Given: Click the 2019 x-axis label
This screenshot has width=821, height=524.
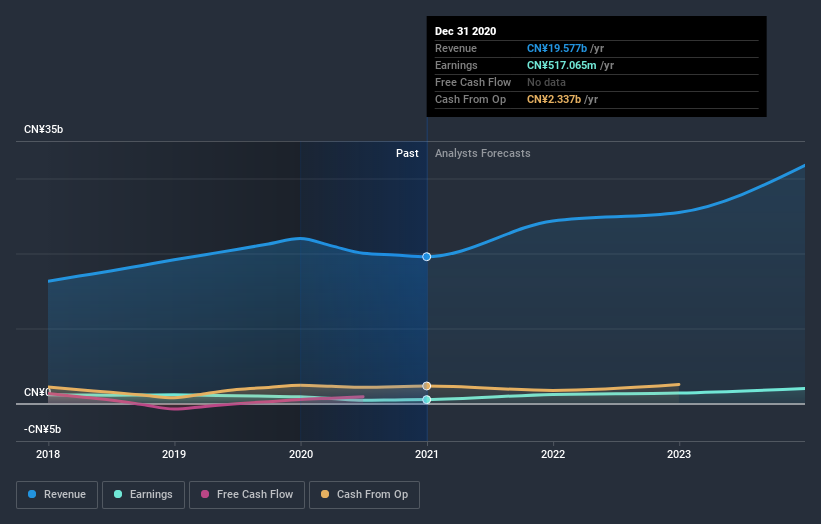Looking at the screenshot, I should tap(174, 454).
